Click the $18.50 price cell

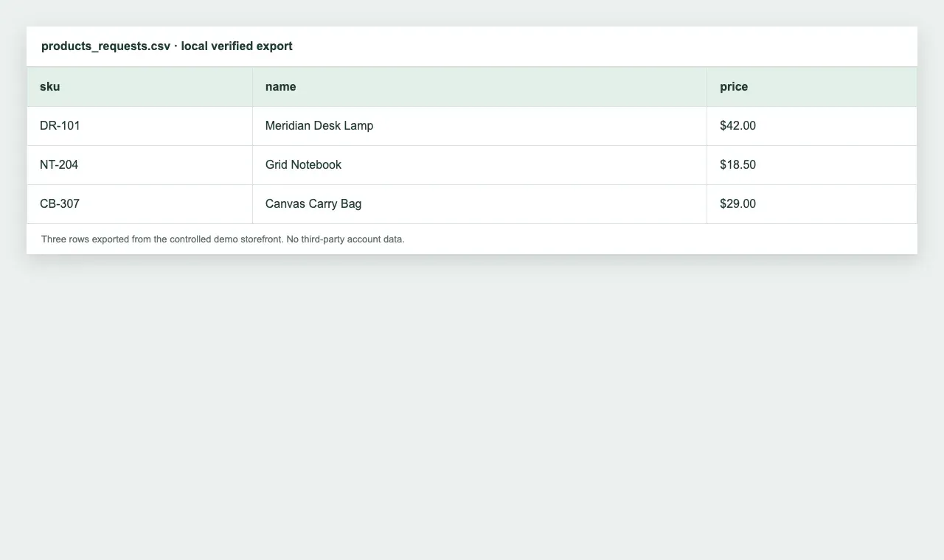812,165
